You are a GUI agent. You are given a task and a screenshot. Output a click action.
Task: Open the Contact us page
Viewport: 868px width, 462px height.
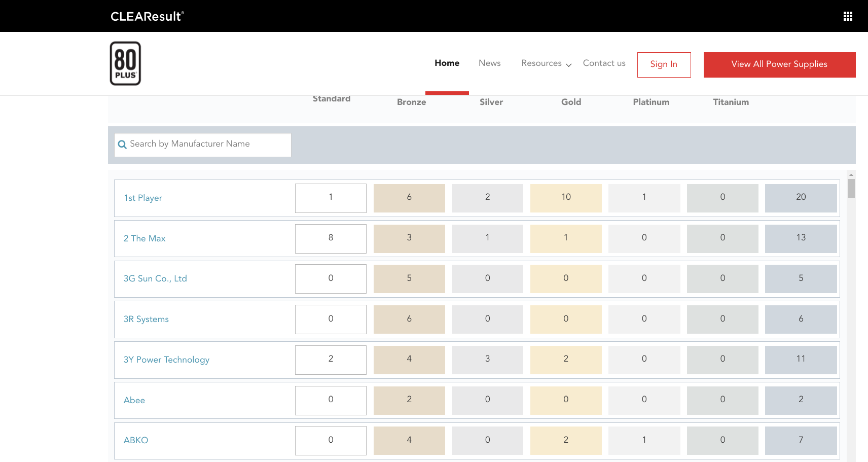point(604,63)
